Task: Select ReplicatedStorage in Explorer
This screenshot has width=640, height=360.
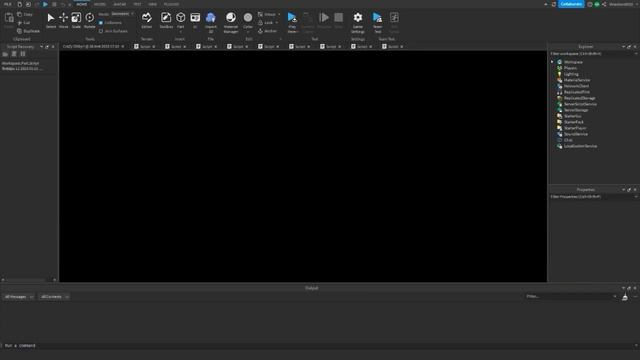Action: [580, 98]
